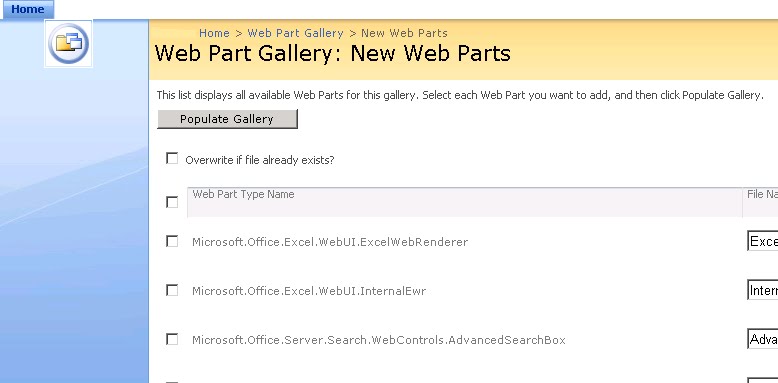
Task: Check the AdvancedSearchBox web part
Action: click(x=172, y=339)
